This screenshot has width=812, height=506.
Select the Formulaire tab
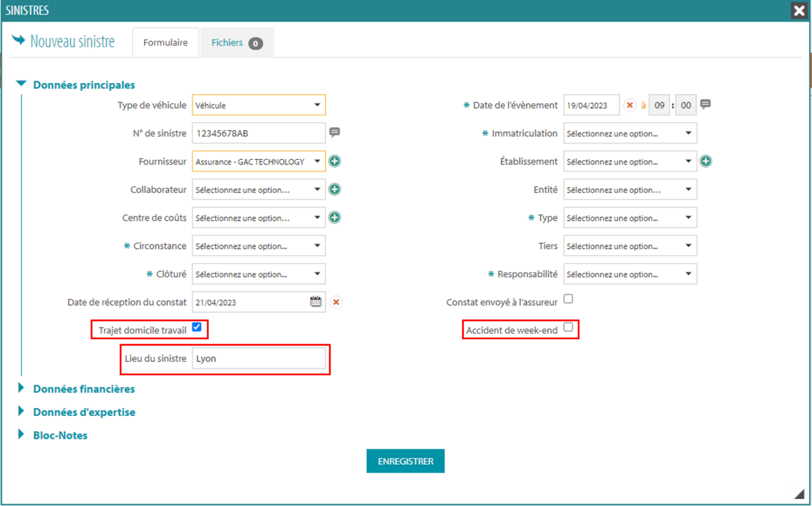(165, 43)
